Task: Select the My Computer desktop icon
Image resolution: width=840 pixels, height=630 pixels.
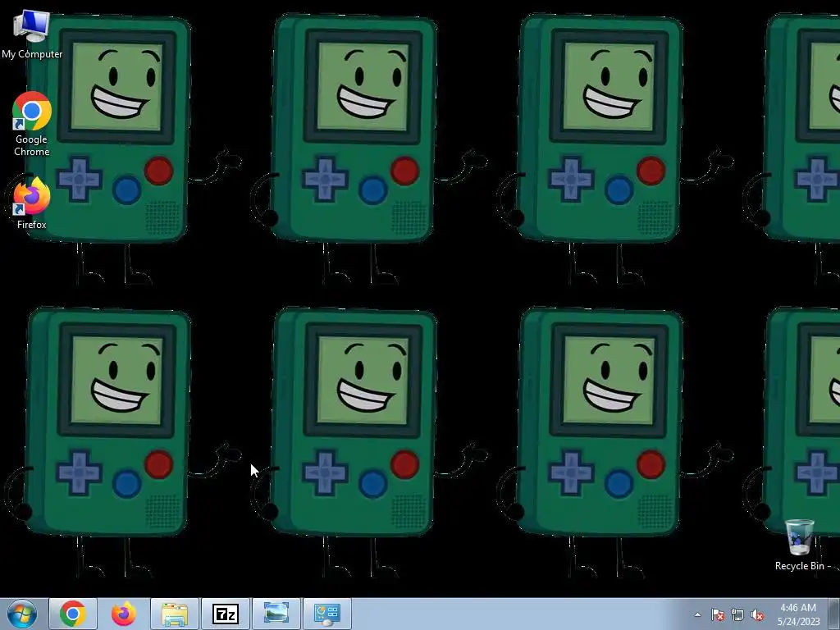Action: [32, 35]
